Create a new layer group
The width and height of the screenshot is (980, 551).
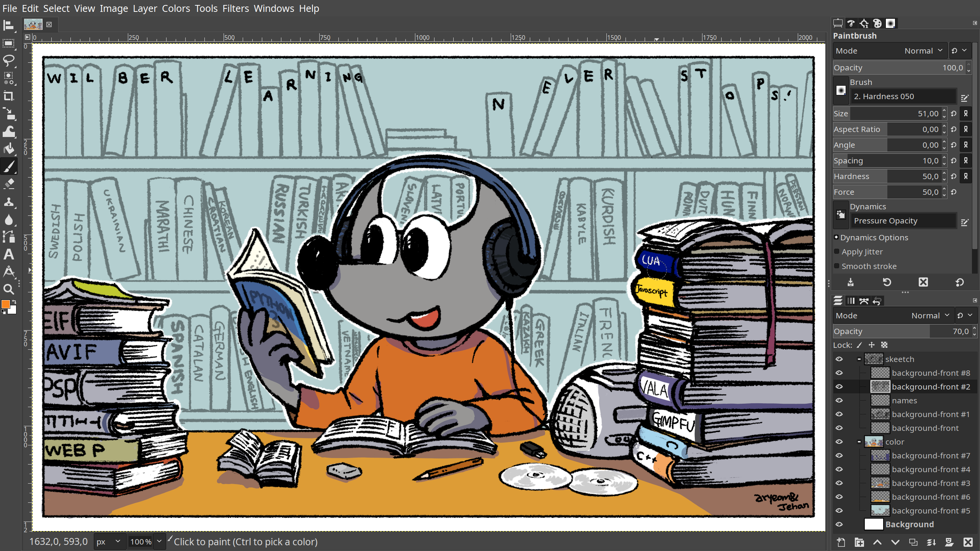coord(859,542)
